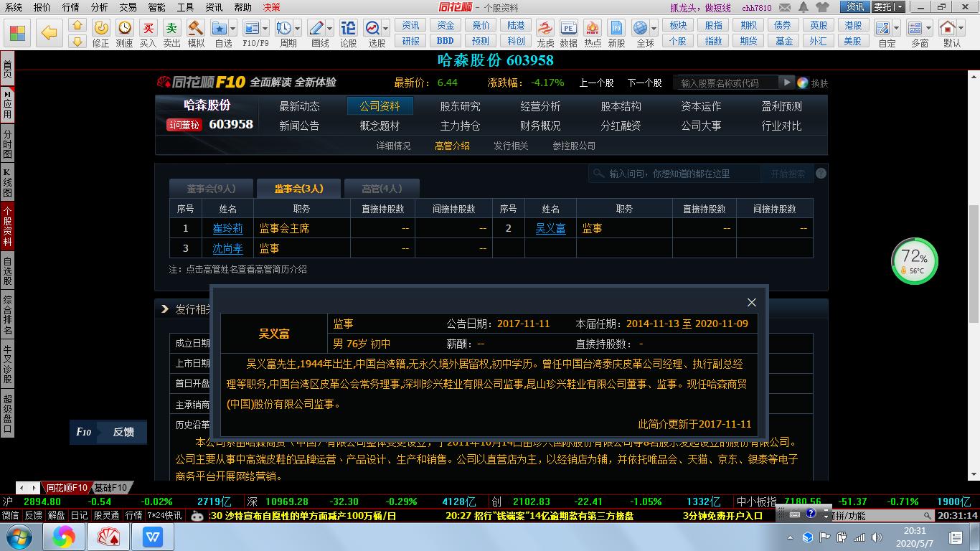Go to 下一个股 next stock
The width and height of the screenshot is (980, 551).
click(644, 83)
